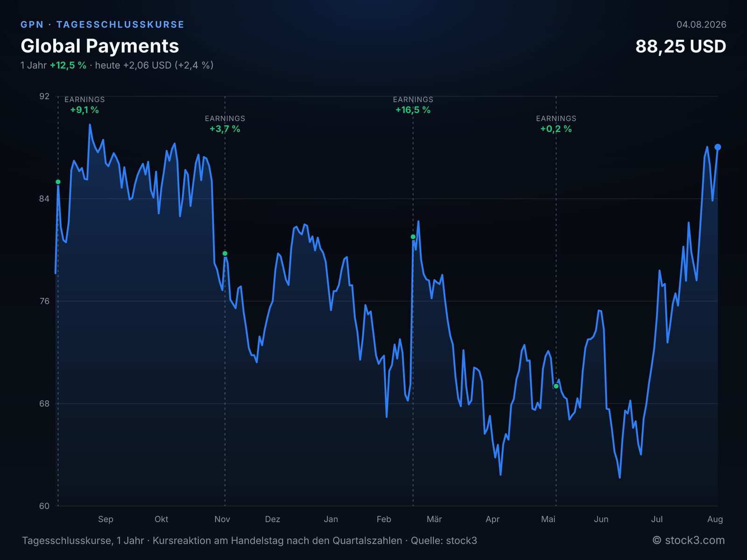Click the Jan month label
The image size is (747, 560).
click(x=331, y=519)
